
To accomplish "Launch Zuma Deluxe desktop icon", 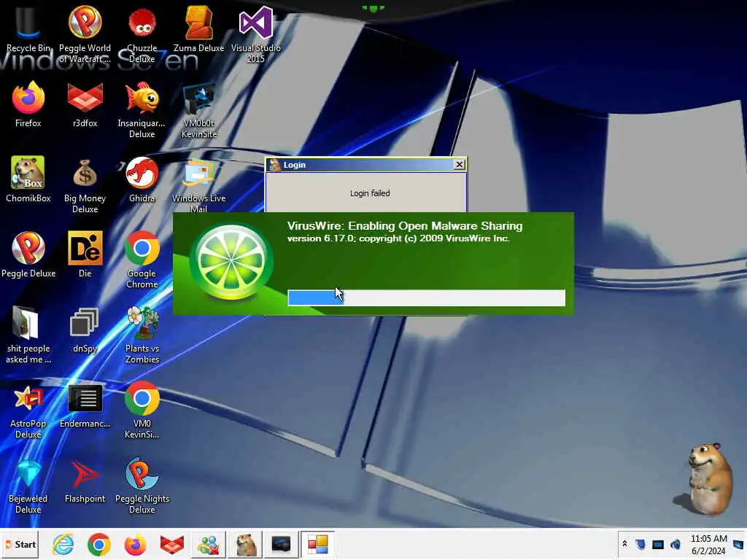I will click(198, 29).
